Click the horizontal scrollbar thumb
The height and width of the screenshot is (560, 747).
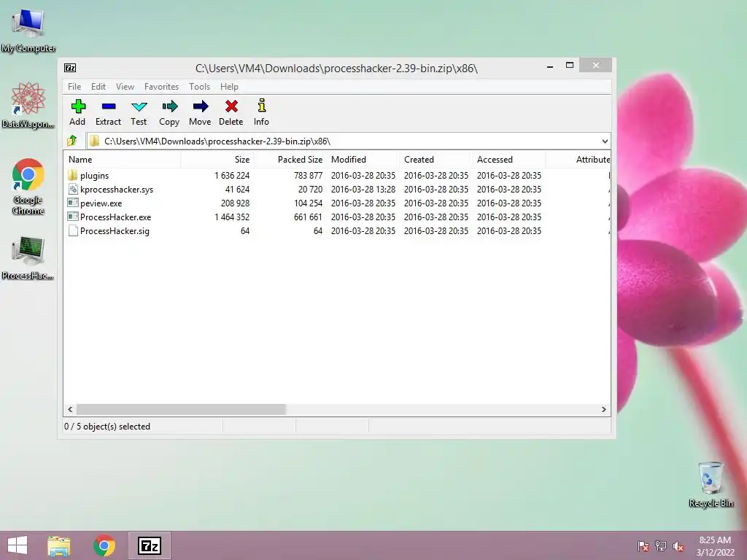(181, 410)
